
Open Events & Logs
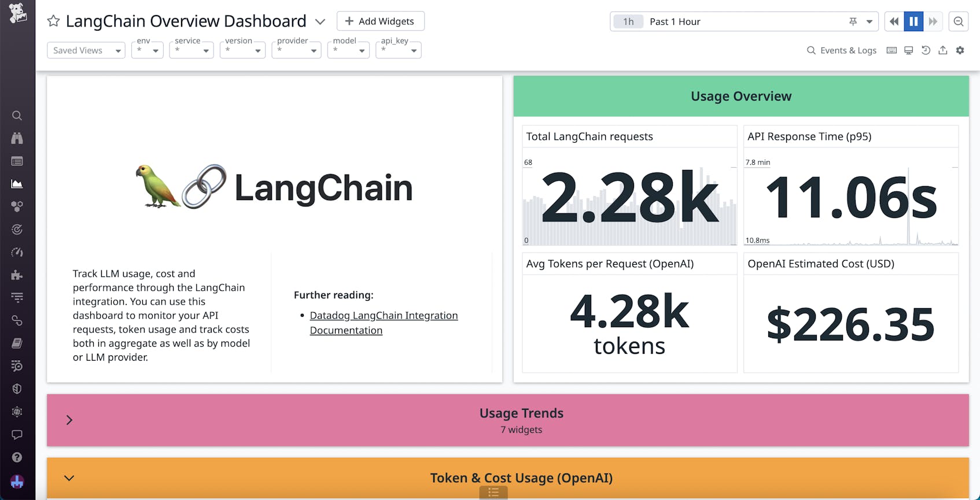(x=841, y=50)
